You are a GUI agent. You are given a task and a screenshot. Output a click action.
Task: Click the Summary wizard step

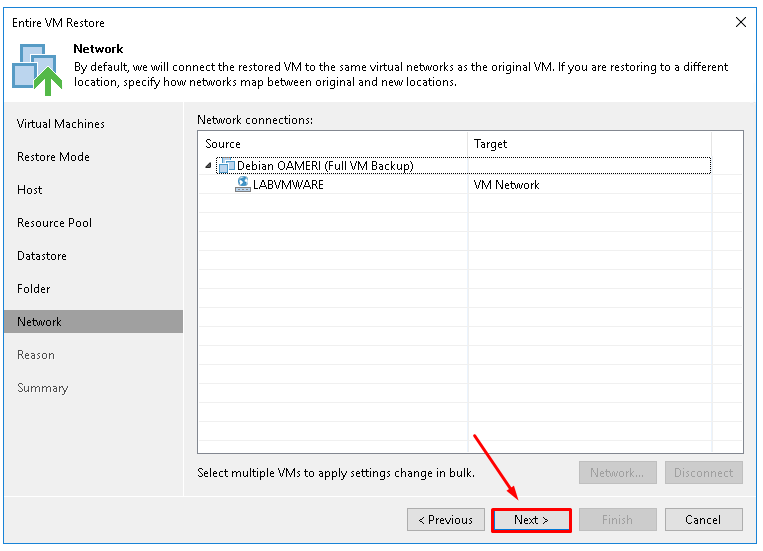(43, 388)
